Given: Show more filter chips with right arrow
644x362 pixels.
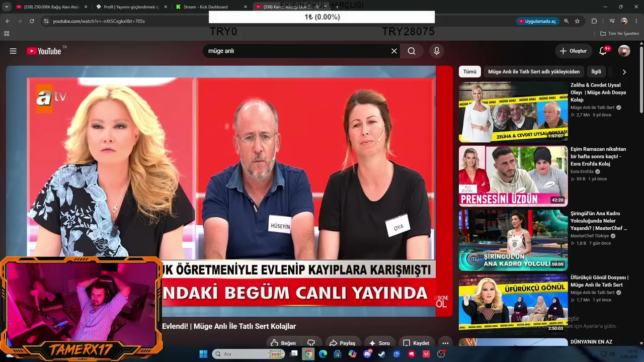Looking at the screenshot, I should [624, 72].
